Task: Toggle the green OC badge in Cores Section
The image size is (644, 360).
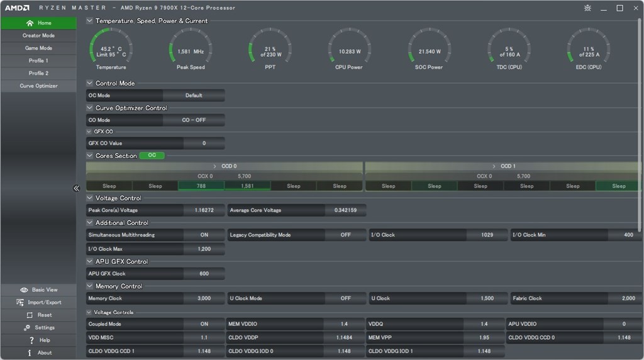Action: pyautogui.click(x=152, y=155)
